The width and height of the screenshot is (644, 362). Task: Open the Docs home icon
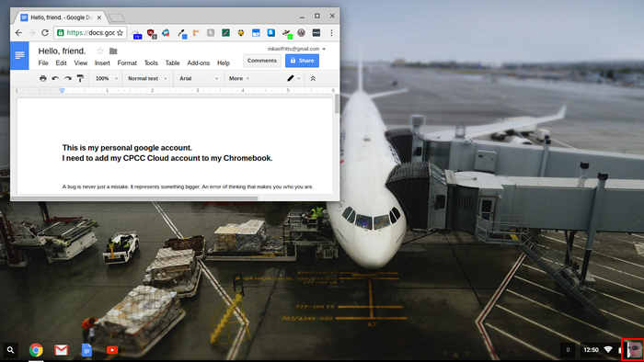(x=19, y=55)
